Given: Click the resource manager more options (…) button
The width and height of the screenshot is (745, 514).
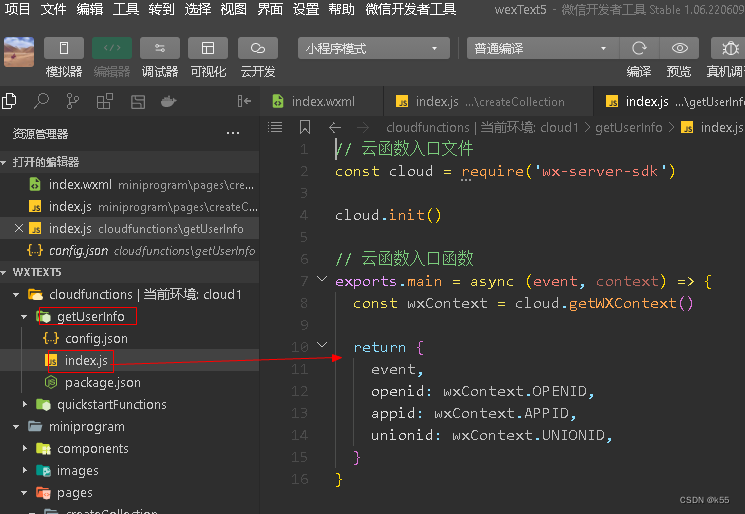Looking at the screenshot, I should click(233, 133).
